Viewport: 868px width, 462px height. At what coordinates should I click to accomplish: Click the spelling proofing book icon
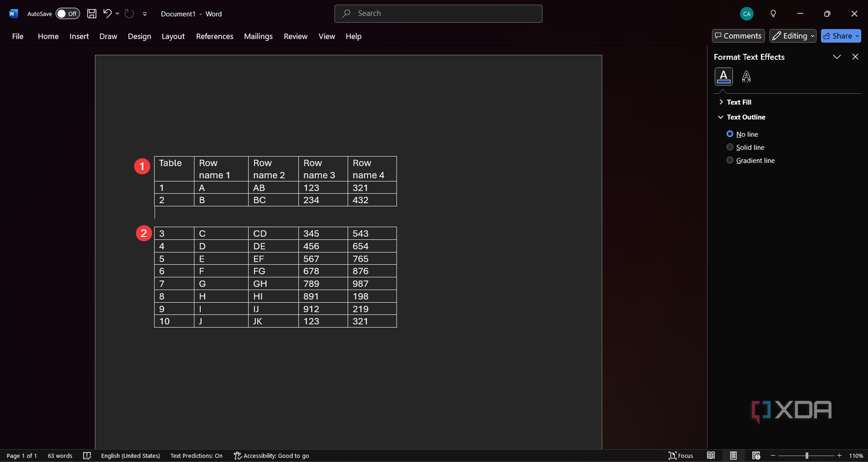(x=87, y=456)
